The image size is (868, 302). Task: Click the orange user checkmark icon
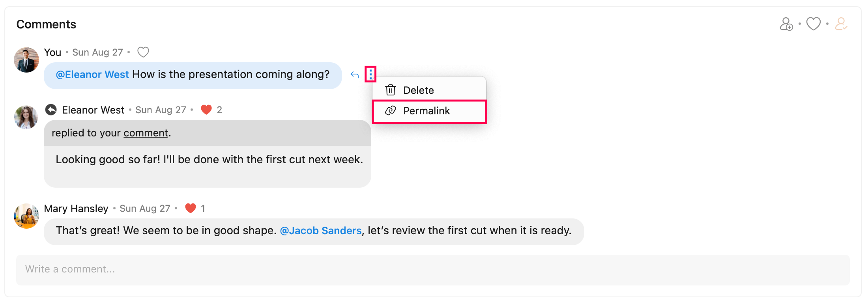[841, 24]
